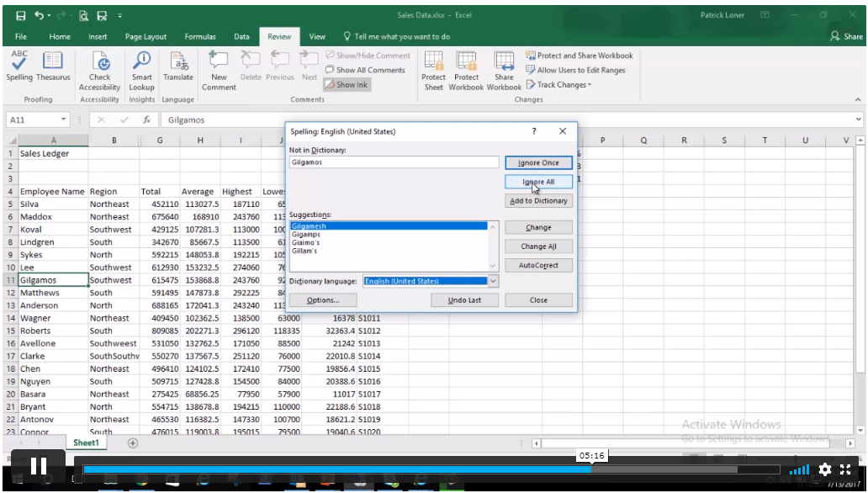
Task: Click Options... in Spelling dialog
Action: [323, 300]
